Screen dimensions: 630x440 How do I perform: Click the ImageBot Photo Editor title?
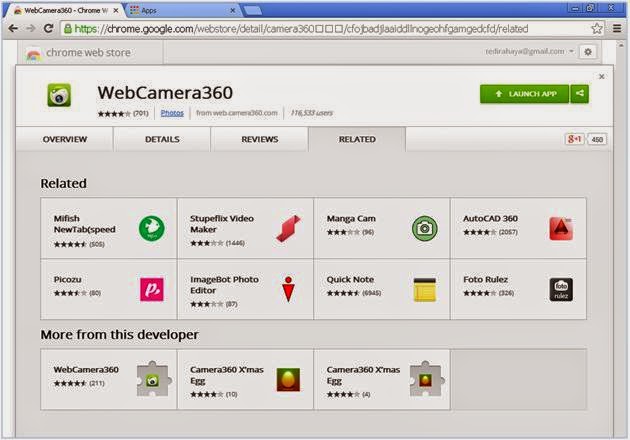click(x=224, y=284)
